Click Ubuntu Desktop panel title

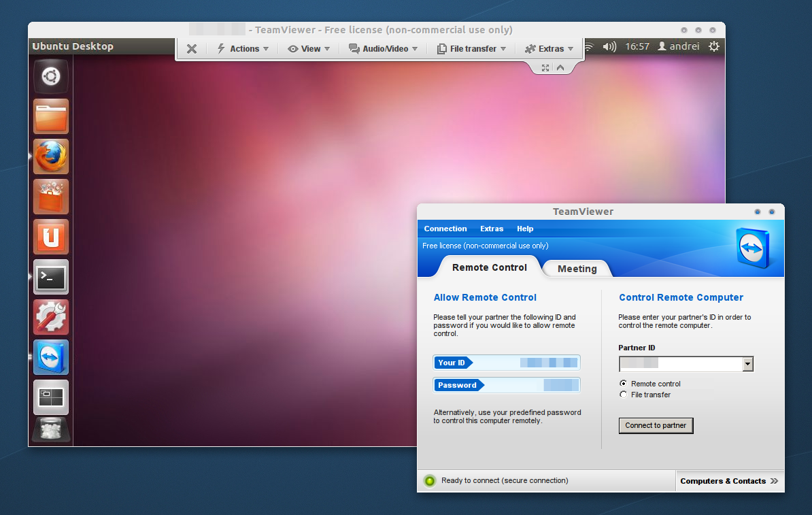coord(73,46)
